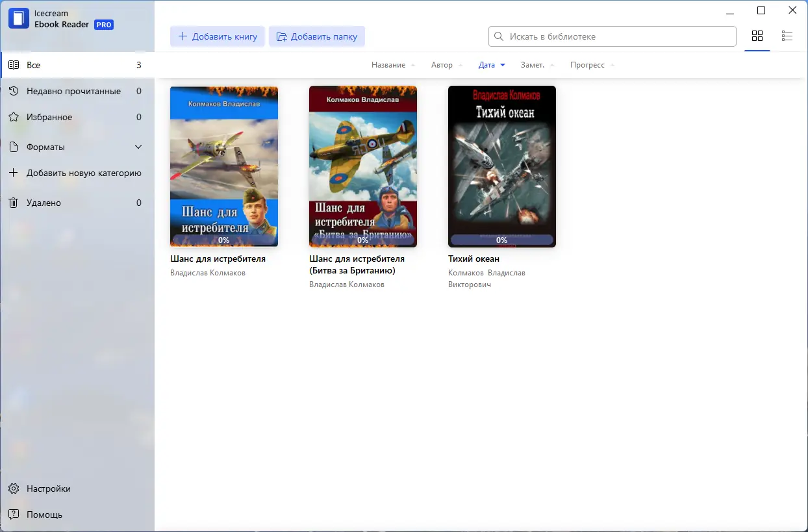Click the help icon beside Помощь
The height and width of the screenshot is (532, 808).
pyautogui.click(x=14, y=514)
